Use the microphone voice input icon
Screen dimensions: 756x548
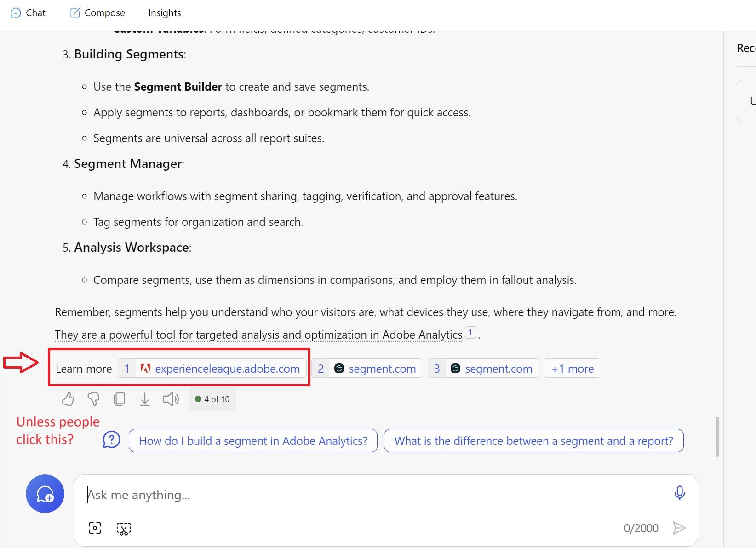click(x=679, y=493)
